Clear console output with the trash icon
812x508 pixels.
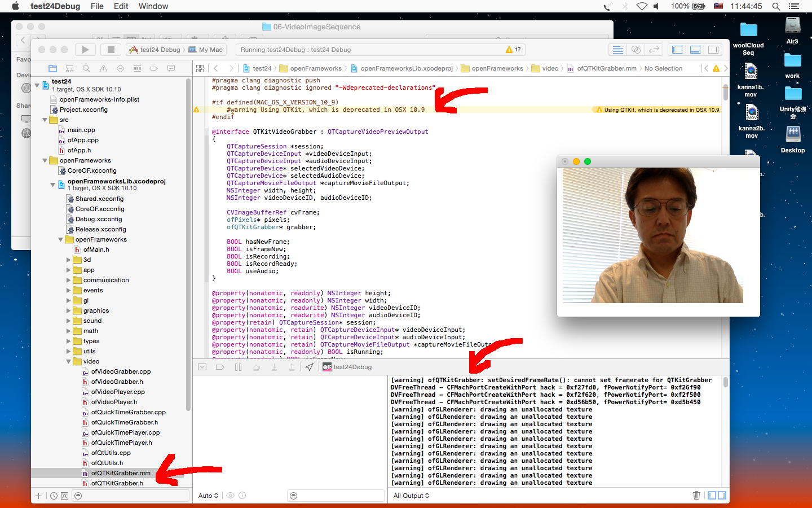(x=696, y=496)
